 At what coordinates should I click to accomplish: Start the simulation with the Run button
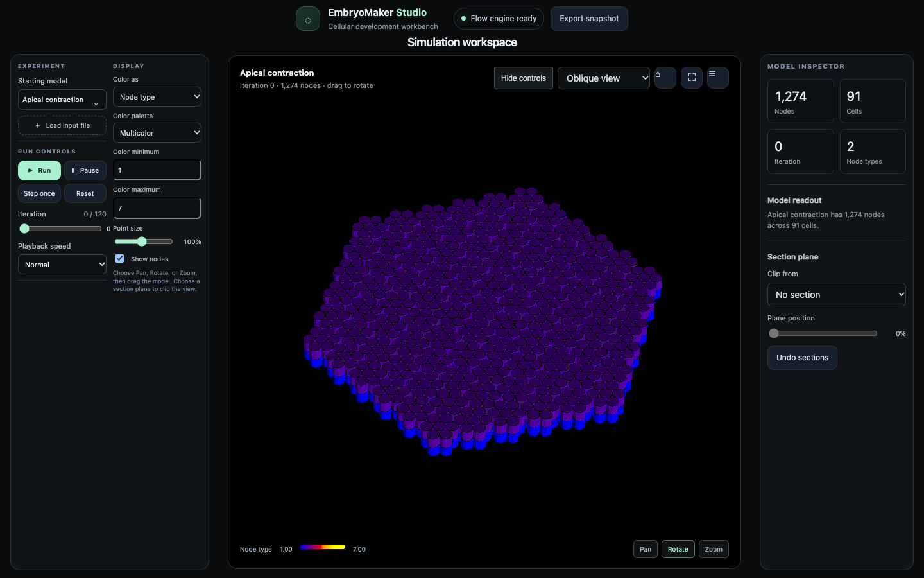pos(39,171)
